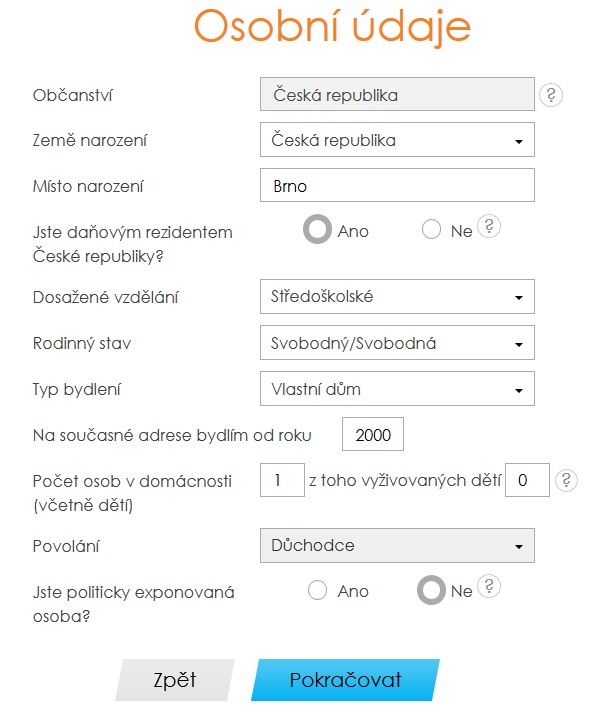616x713 pixels.
Task: Click the Pokračovat button
Action: tap(346, 680)
